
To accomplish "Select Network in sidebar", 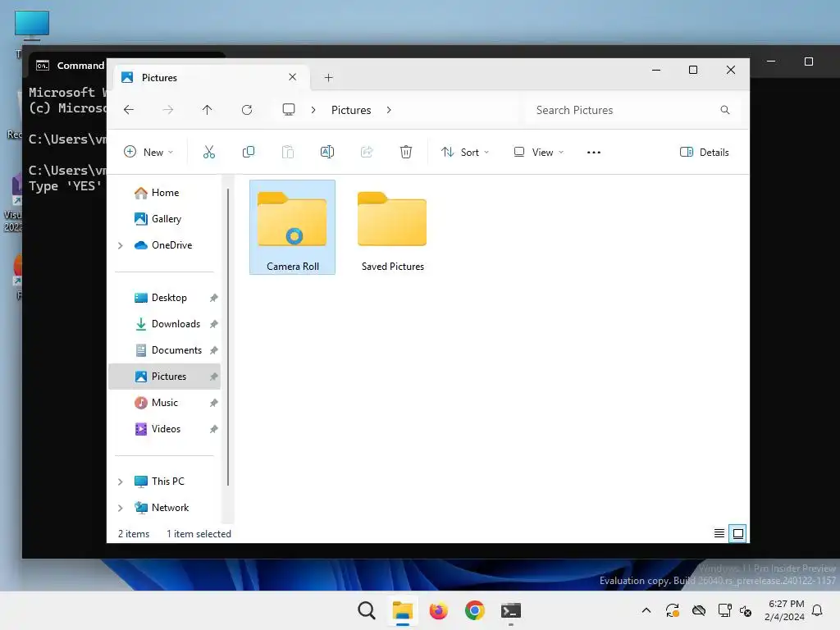I will (171, 508).
